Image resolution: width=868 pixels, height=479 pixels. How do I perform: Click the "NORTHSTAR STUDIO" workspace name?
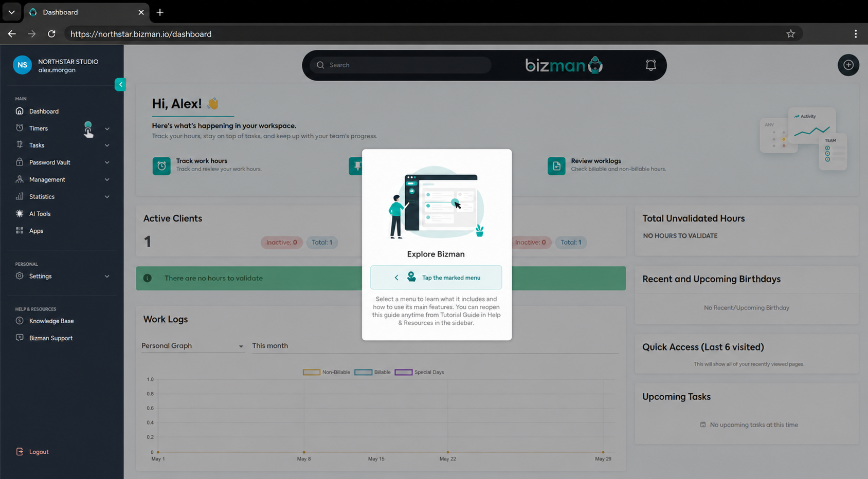pos(68,62)
